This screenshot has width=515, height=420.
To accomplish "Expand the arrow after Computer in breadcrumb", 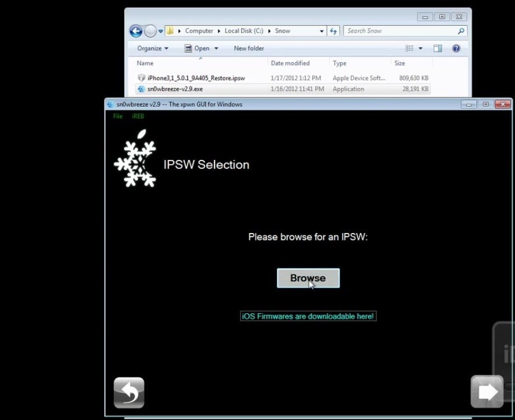I will pos(218,31).
